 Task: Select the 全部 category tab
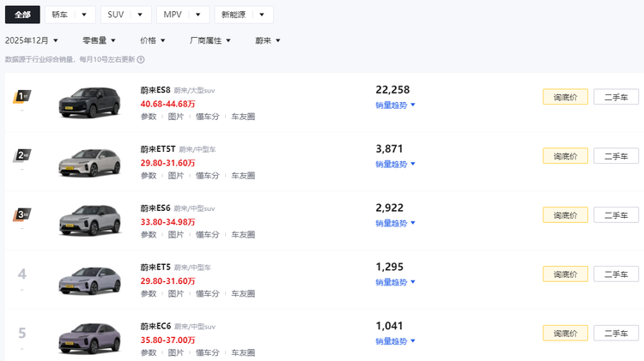point(22,15)
